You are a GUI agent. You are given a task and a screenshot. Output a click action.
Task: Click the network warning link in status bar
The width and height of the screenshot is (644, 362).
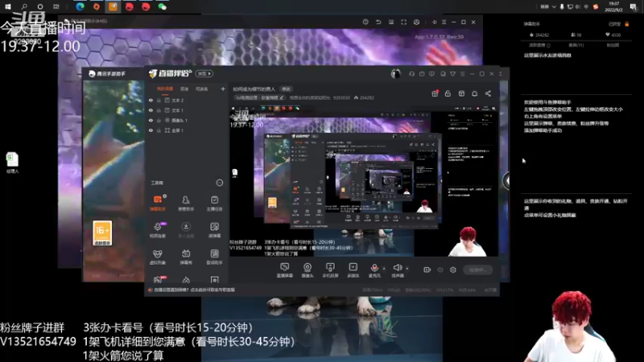pos(194,290)
